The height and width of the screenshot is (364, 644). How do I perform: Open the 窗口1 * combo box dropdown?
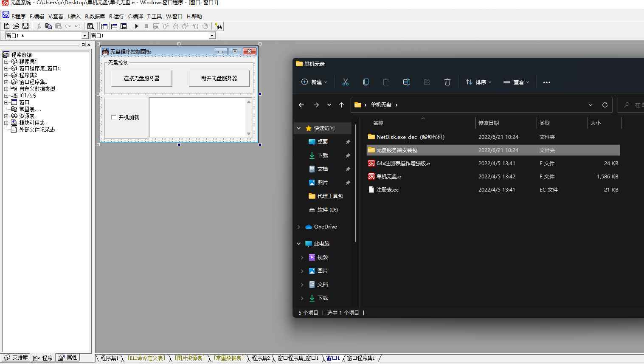(x=84, y=36)
